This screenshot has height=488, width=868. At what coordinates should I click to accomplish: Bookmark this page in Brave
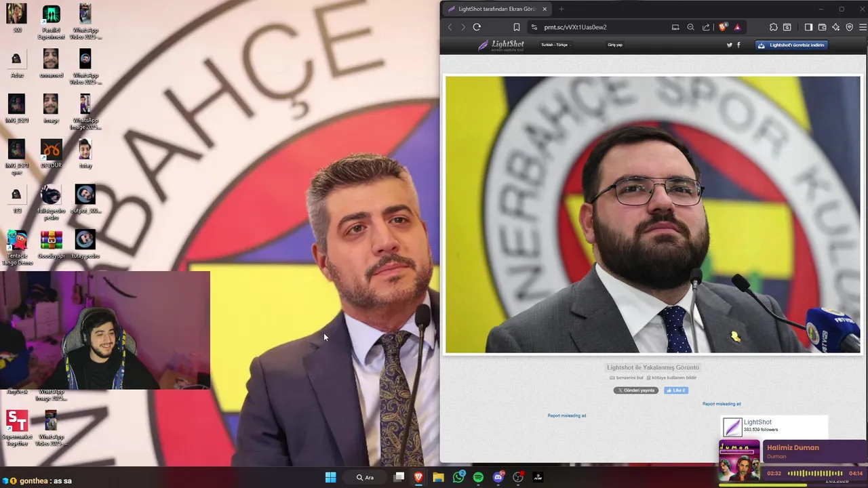pos(516,27)
